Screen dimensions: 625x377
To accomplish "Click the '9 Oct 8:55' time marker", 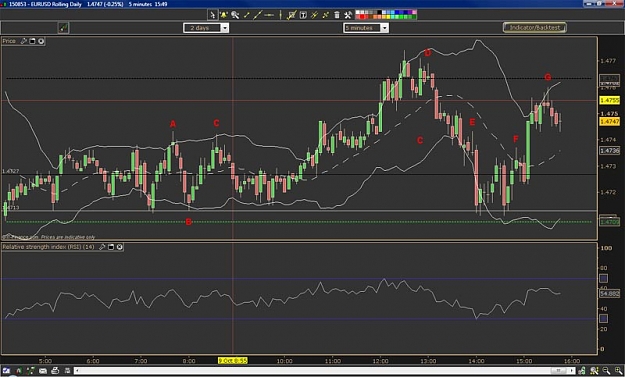I will coord(233,361).
